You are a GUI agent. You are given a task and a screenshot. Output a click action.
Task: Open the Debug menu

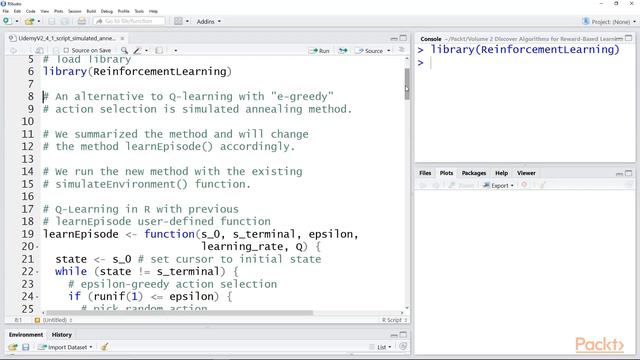107,11
